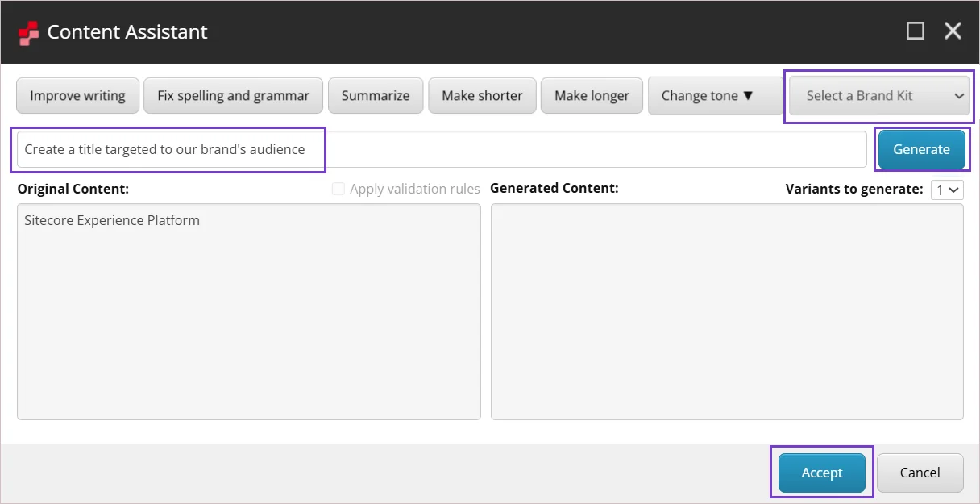Open the Variants to generate dropdown

point(947,190)
